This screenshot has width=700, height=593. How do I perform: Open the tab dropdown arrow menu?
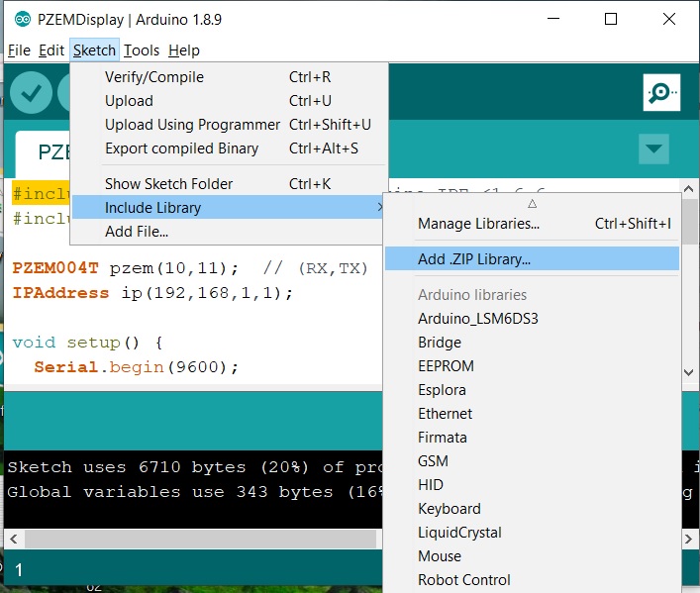click(653, 148)
